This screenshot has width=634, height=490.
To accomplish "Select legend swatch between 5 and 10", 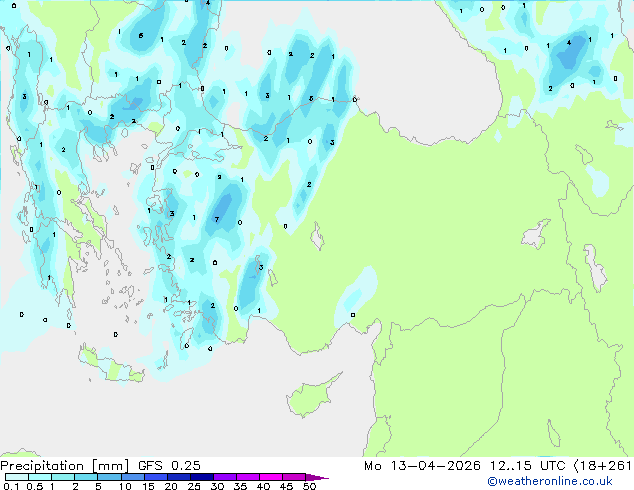I will click(x=109, y=477).
